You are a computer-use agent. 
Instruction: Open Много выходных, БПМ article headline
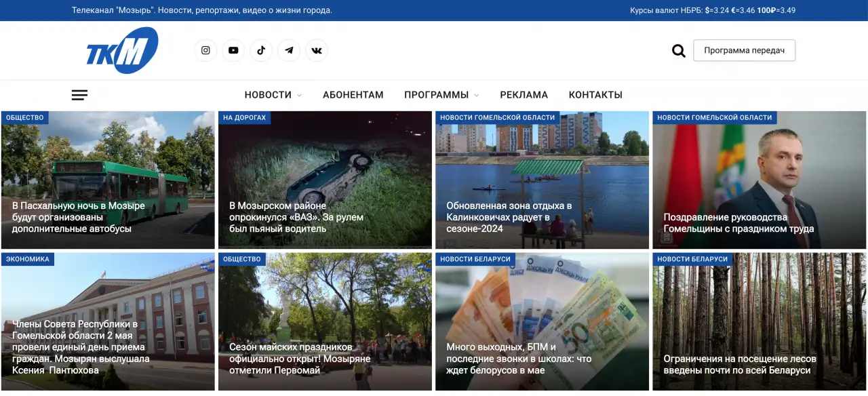click(519, 359)
